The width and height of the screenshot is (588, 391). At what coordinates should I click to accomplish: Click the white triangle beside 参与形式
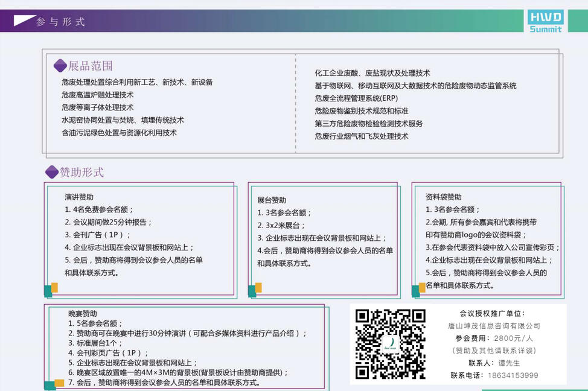[22, 21]
